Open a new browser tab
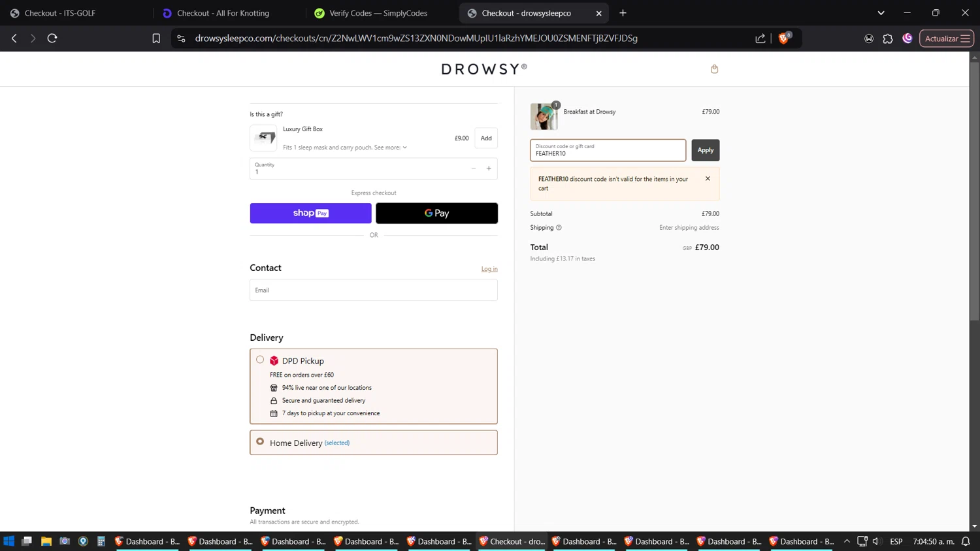This screenshot has width=980, height=551. click(x=623, y=13)
